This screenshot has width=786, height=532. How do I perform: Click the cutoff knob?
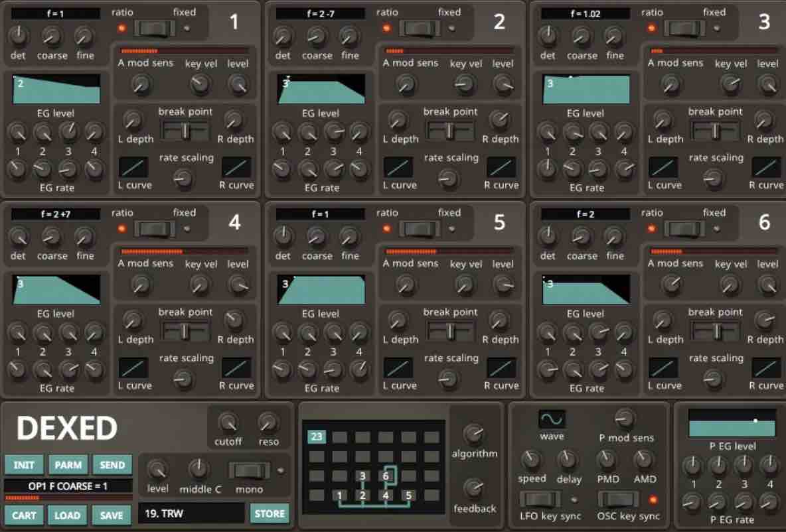(x=228, y=423)
